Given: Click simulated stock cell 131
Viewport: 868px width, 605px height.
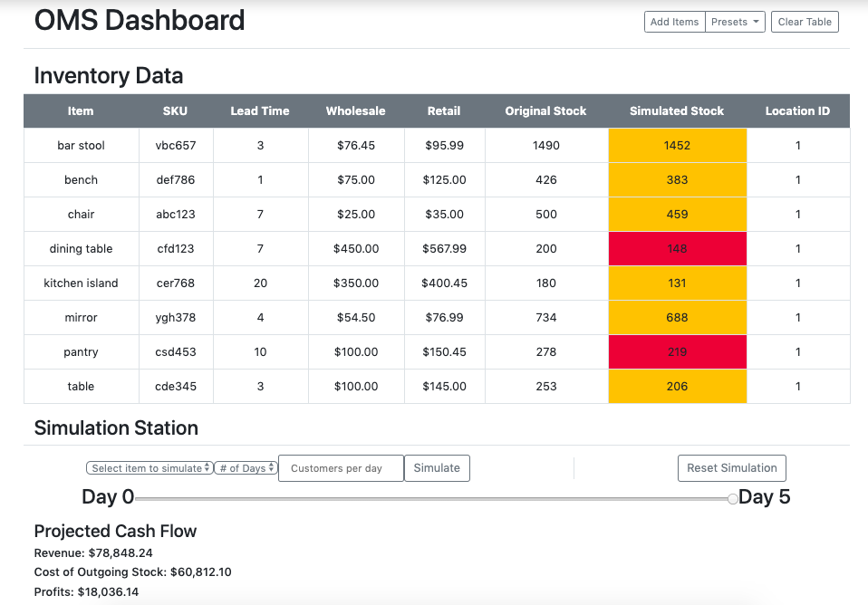Looking at the screenshot, I should click(677, 283).
